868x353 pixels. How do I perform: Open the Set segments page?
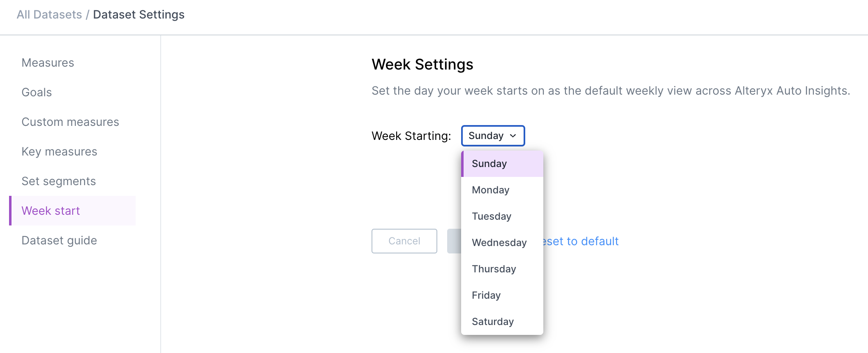pos(59,181)
